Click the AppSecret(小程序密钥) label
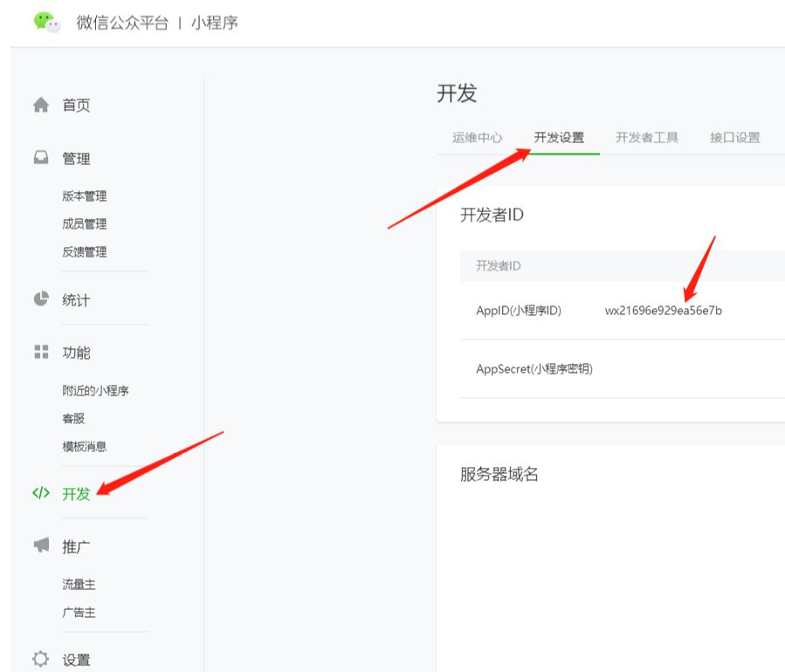 [534, 369]
